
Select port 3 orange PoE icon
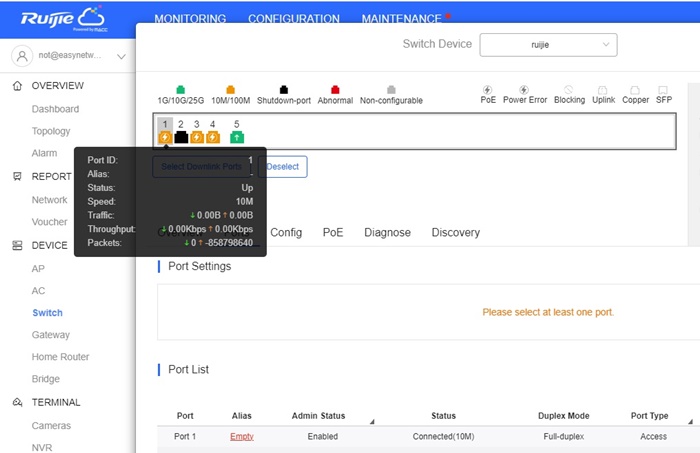197,137
